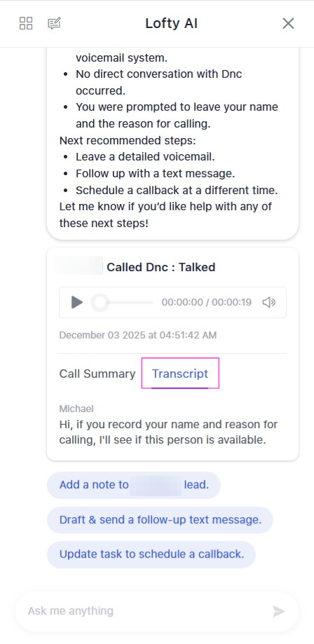Click the 00:00:00 / 00:00:19 time display
The height and width of the screenshot is (644, 314).
pos(206,302)
